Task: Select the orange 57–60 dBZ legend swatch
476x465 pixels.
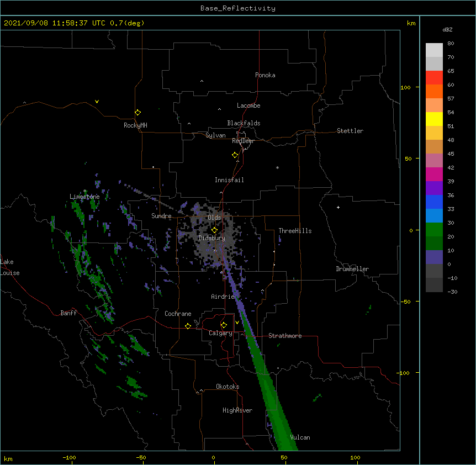Action: point(434,91)
